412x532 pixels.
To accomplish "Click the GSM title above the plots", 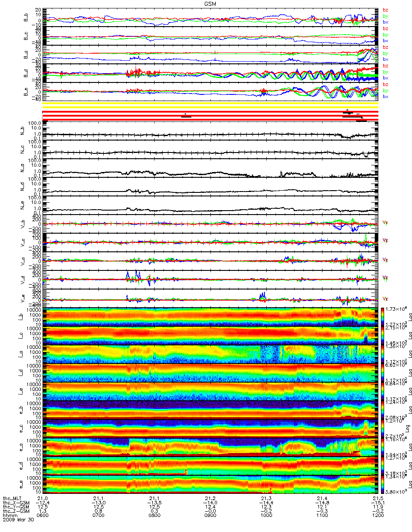I will [x=210, y=4].
